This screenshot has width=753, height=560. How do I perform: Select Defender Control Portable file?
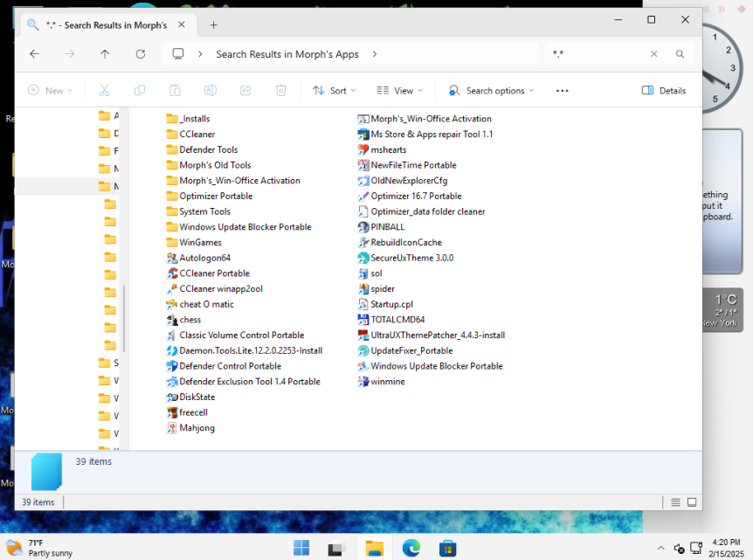point(224,366)
